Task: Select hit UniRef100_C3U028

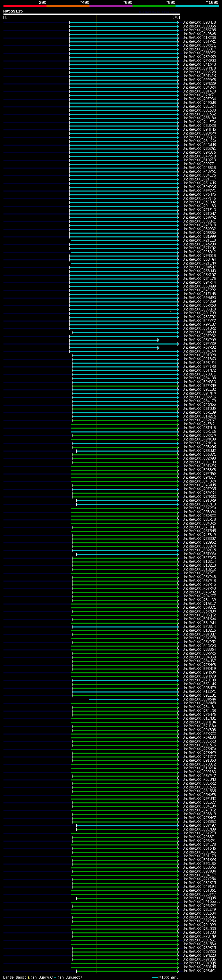Action: 199,125
